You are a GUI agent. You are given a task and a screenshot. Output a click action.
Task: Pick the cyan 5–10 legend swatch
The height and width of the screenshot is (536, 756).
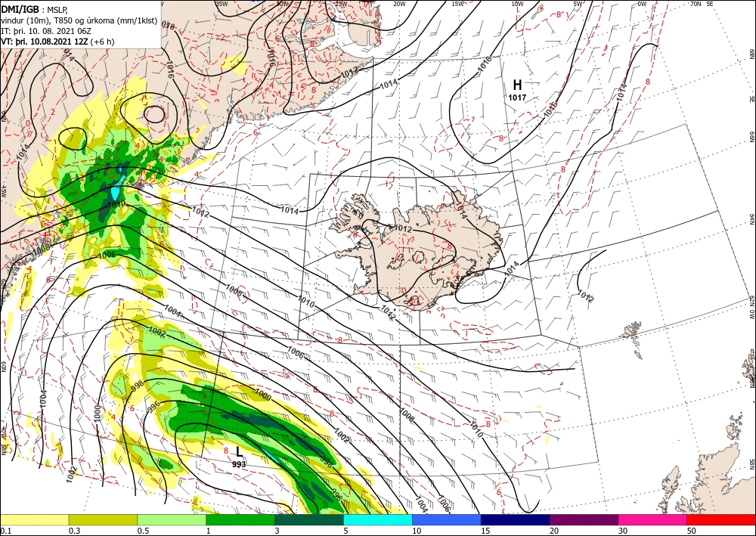click(x=378, y=519)
